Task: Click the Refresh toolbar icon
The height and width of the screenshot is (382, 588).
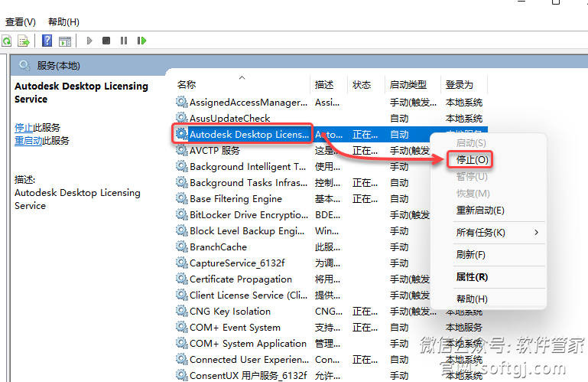Action: [x=7, y=41]
